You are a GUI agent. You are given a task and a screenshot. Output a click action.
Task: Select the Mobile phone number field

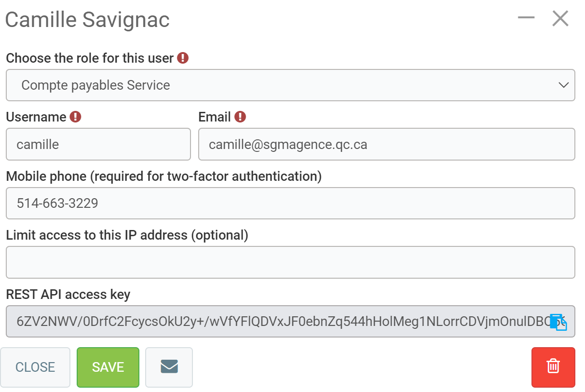point(290,203)
